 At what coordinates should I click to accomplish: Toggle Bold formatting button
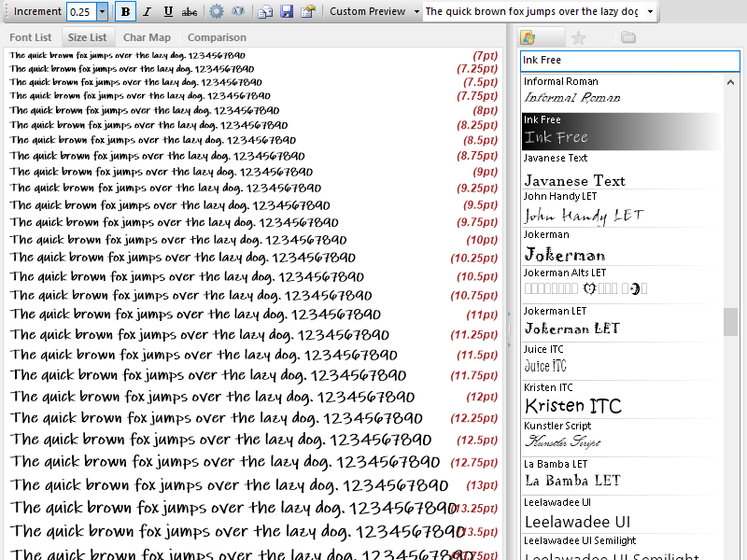point(126,11)
